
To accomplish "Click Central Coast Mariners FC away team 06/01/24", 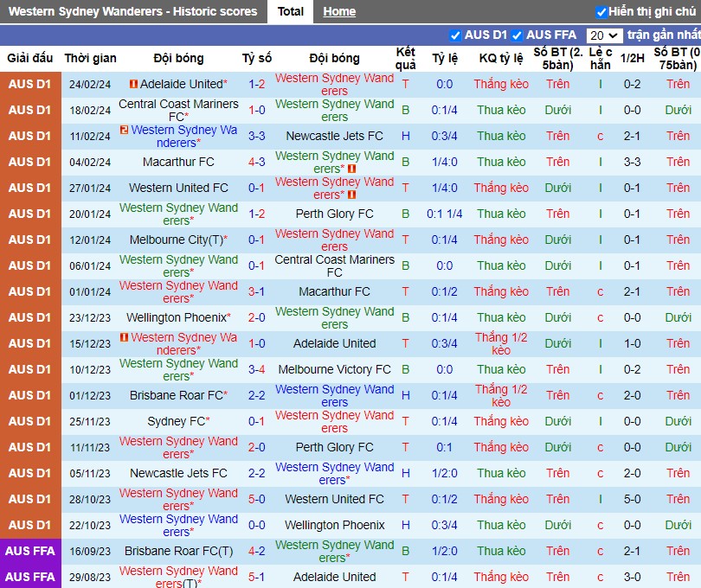I will click(x=334, y=265).
